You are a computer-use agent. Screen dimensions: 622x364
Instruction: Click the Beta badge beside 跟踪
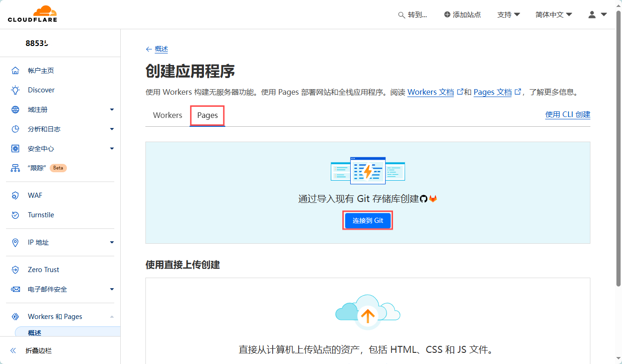[58, 168]
